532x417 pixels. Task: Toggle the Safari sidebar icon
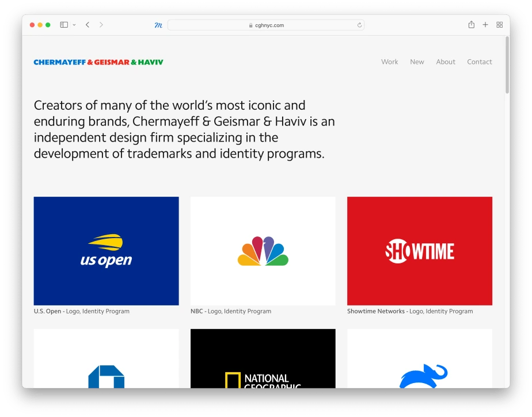[x=64, y=25]
